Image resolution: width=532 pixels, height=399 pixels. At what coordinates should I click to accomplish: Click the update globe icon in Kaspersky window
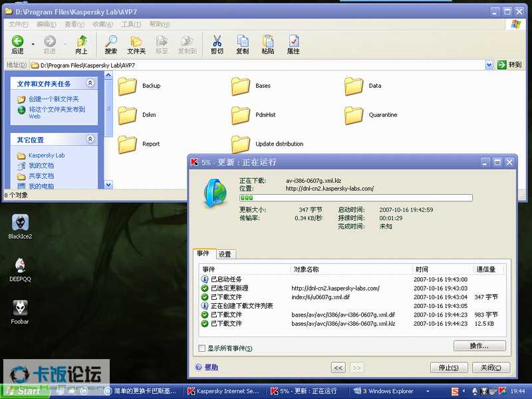[215, 192]
